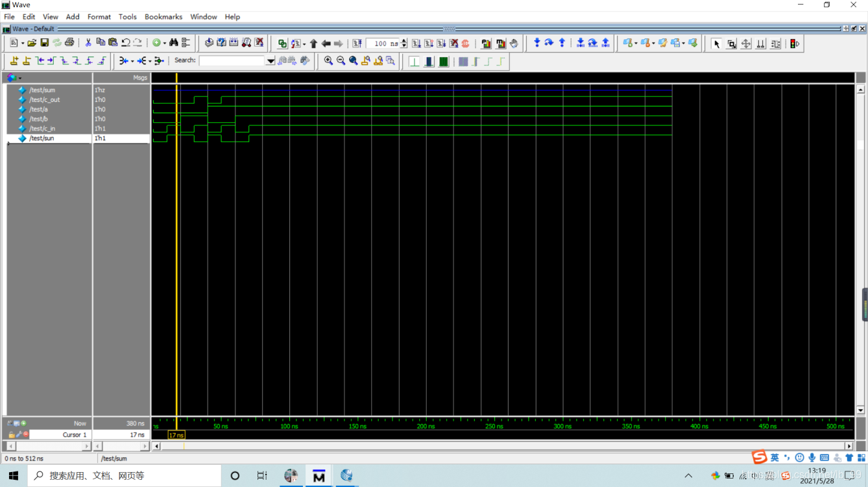Expand the green Add dropdown arrow

click(x=164, y=44)
